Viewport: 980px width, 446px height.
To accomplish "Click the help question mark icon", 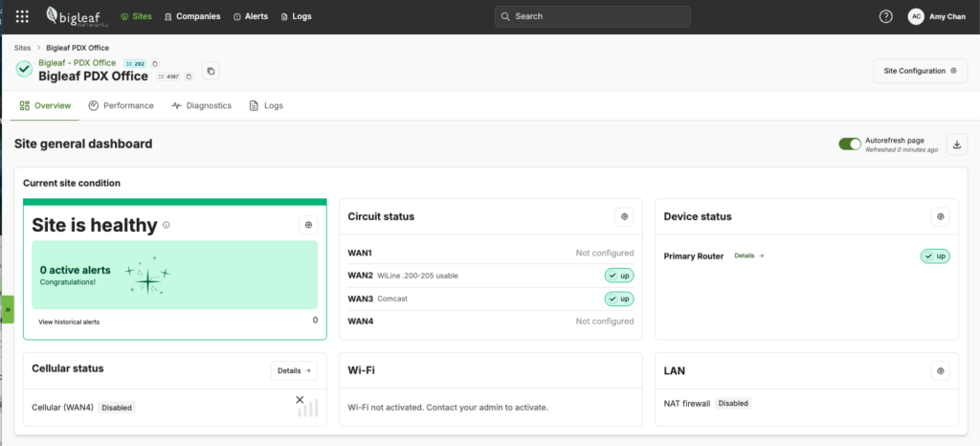I will (885, 16).
